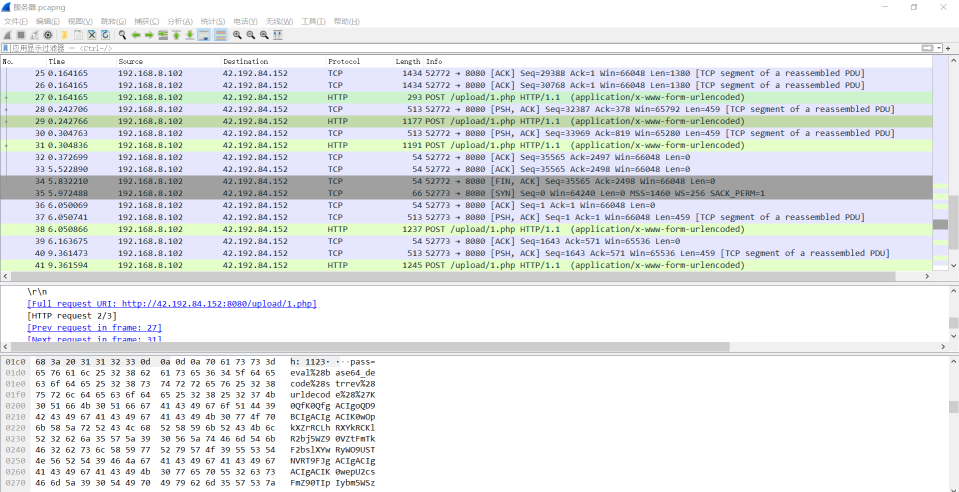This screenshot has width=959, height=492.
Task: Sort by the Info column header
Action: [x=678, y=61]
